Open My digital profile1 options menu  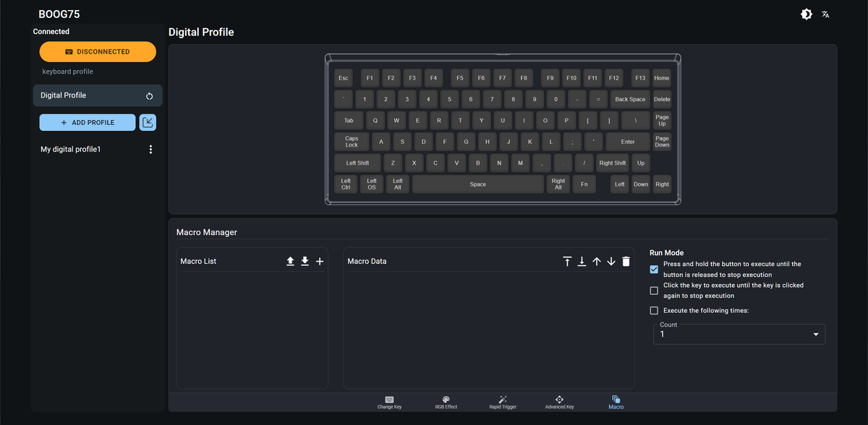[150, 149]
